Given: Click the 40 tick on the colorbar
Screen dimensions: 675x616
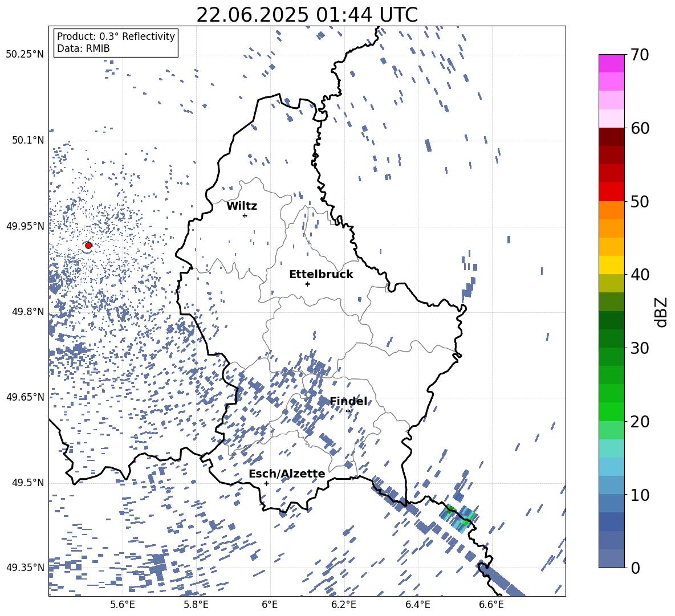Looking at the screenshot, I should click(x=640, y=275).
